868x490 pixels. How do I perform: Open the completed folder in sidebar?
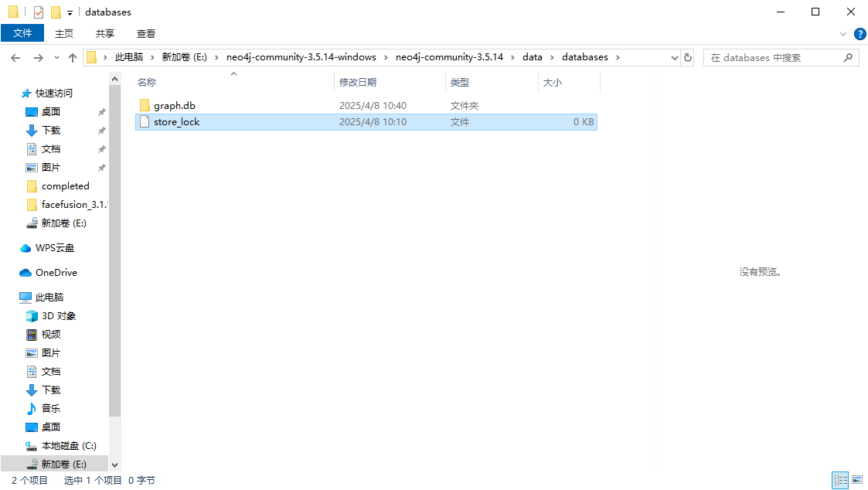click(66, 186)
